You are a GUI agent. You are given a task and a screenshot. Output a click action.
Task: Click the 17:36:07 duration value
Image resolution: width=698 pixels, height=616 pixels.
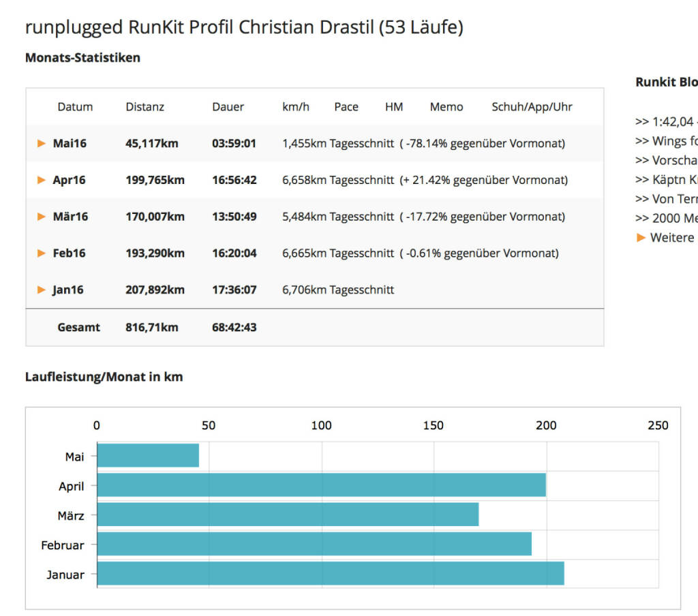tap(234, 290)
